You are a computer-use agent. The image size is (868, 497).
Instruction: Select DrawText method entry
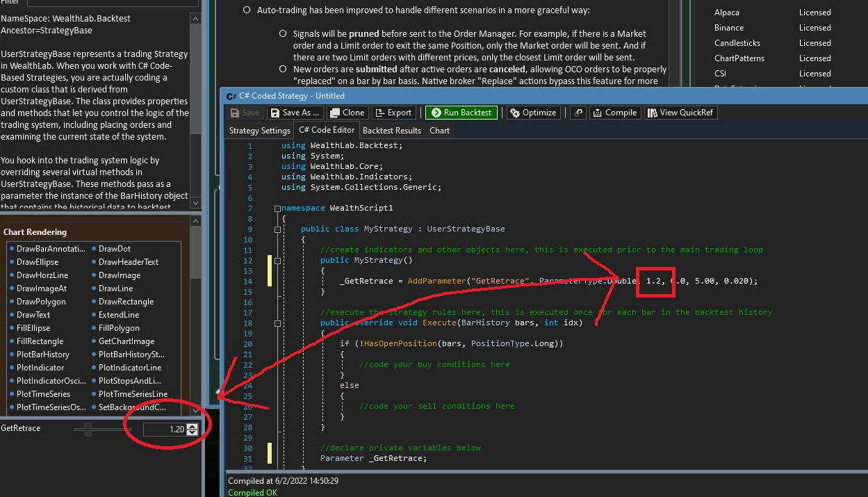click(x=33, y=315)
